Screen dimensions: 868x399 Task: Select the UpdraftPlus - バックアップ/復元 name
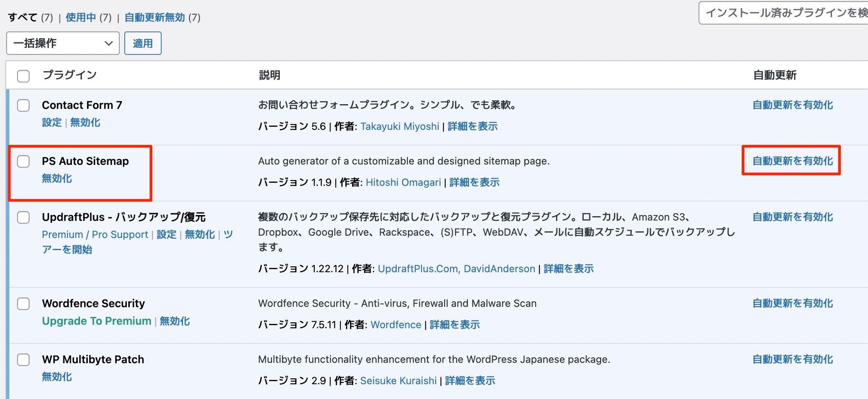click(x=124, y=217)
